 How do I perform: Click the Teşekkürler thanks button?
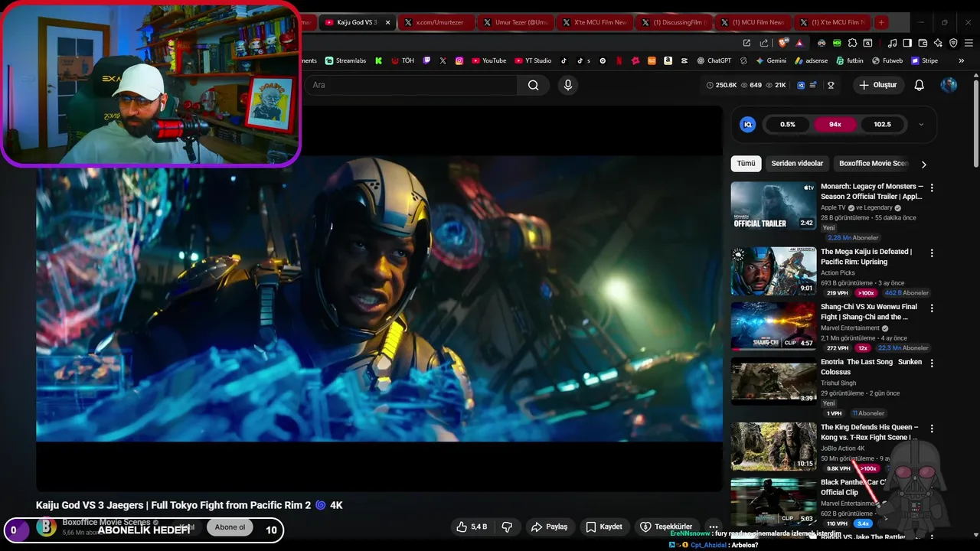pyautogui.click(x=666, y=527)
